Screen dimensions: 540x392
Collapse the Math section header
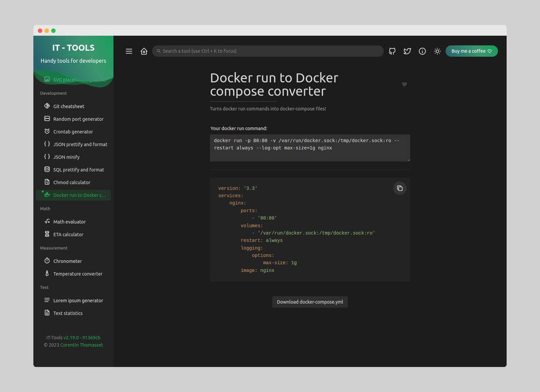click(45, 209)
